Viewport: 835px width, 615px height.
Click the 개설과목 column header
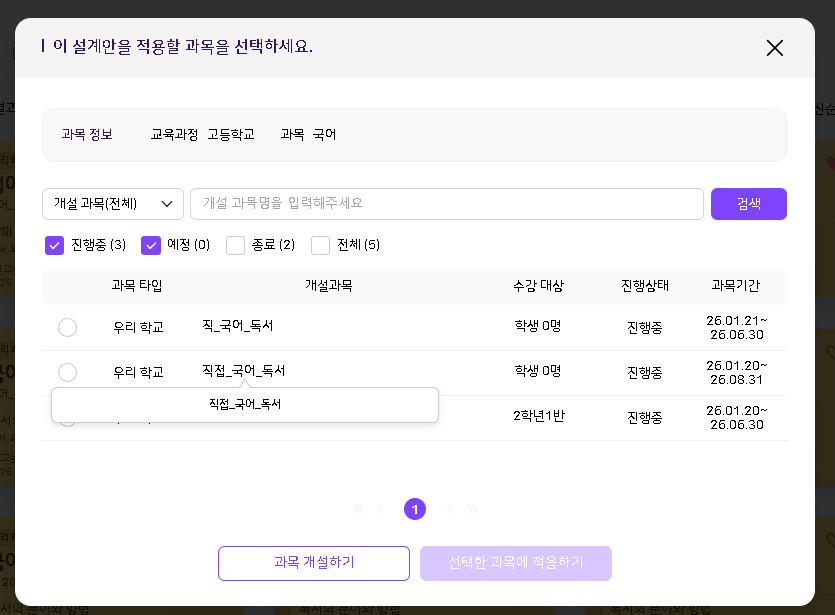click(x=329, y=286)
